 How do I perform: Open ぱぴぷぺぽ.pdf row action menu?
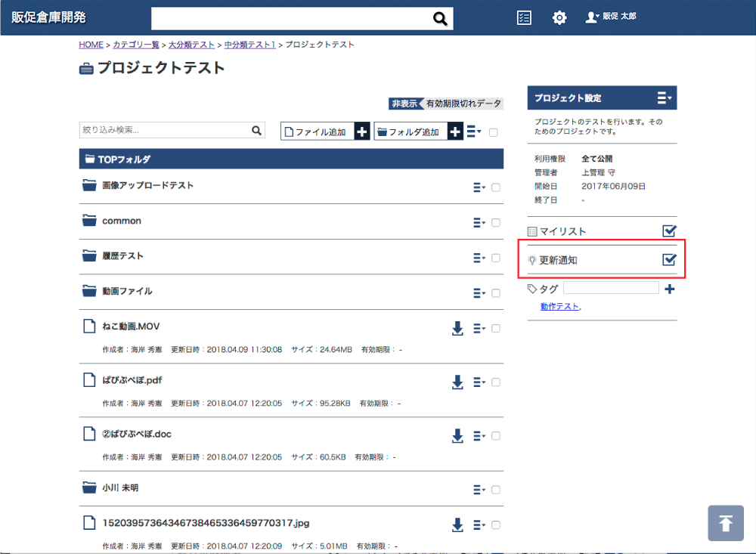[x=479, y=382]
